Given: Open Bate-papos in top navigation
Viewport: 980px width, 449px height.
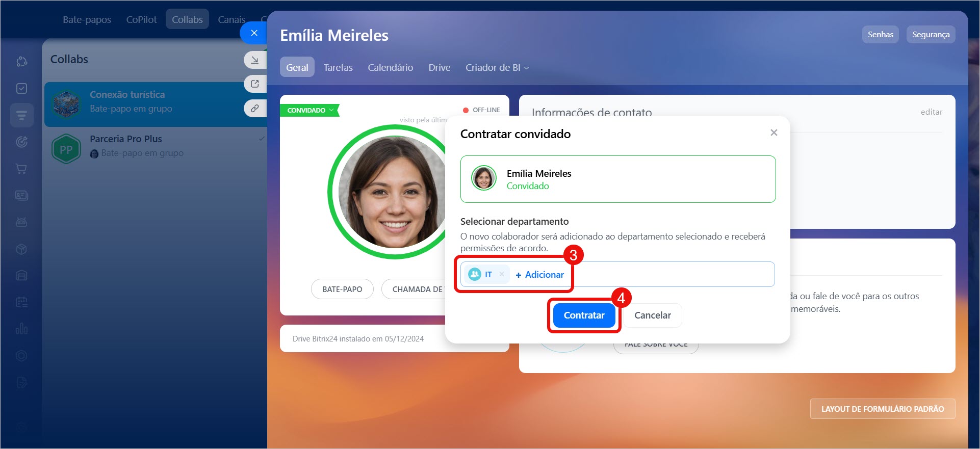Looking at the screenshot, I should 87,19.
